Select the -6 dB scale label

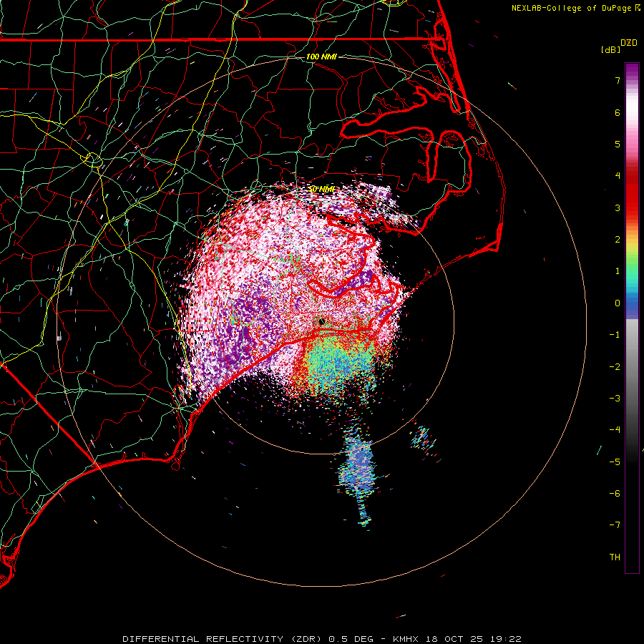(615, 494)
